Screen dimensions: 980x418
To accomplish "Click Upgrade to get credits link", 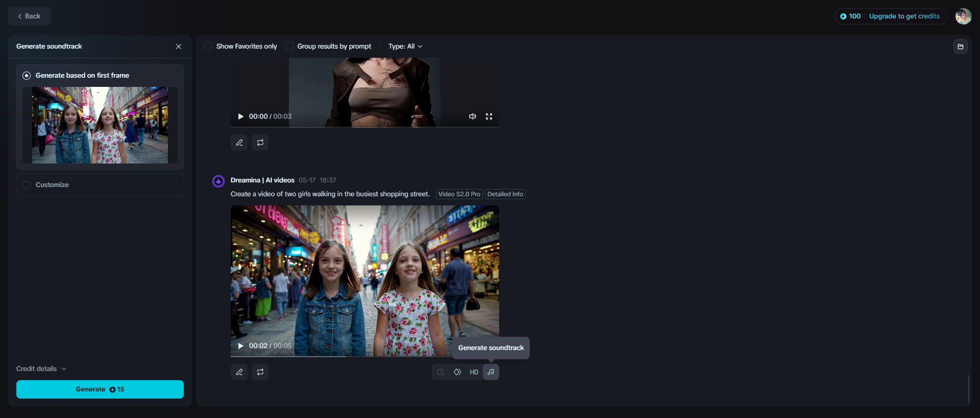I will pyautogui.click(x=904, y=16).
